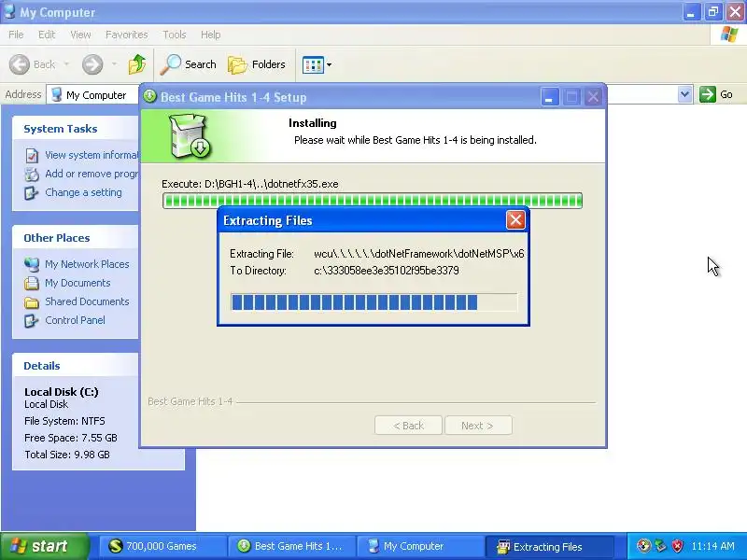This screenshot has width=747, height=560.
Task: Open Shared Documents link
Action: coord(87,301)
